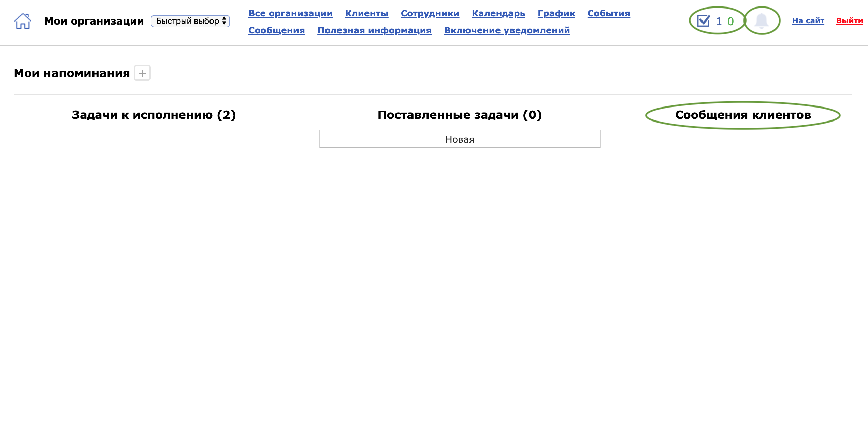Click the plus icon beside Мои напоминания
This screenshot has height=426, width=868.
point(142,73)
